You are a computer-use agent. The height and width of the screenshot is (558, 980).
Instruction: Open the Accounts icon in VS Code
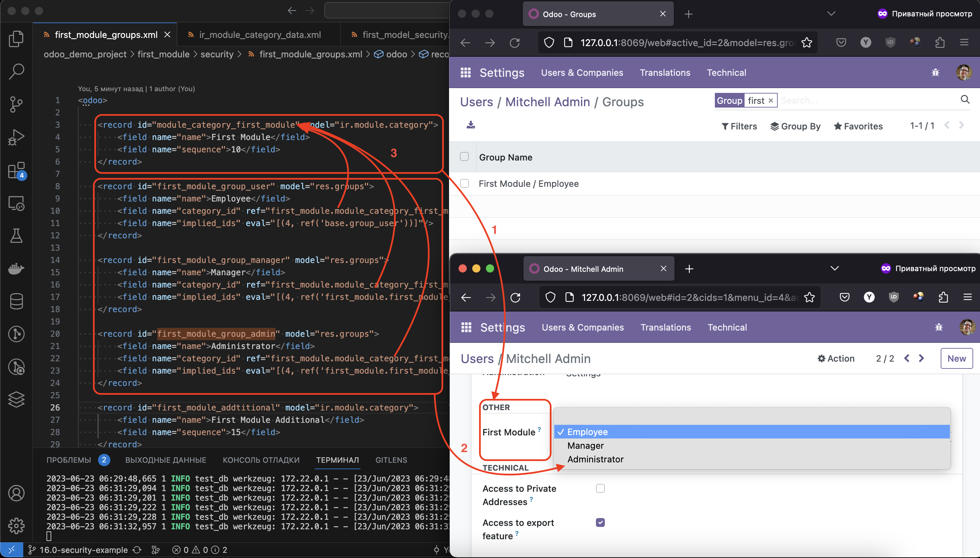[16, 493]
